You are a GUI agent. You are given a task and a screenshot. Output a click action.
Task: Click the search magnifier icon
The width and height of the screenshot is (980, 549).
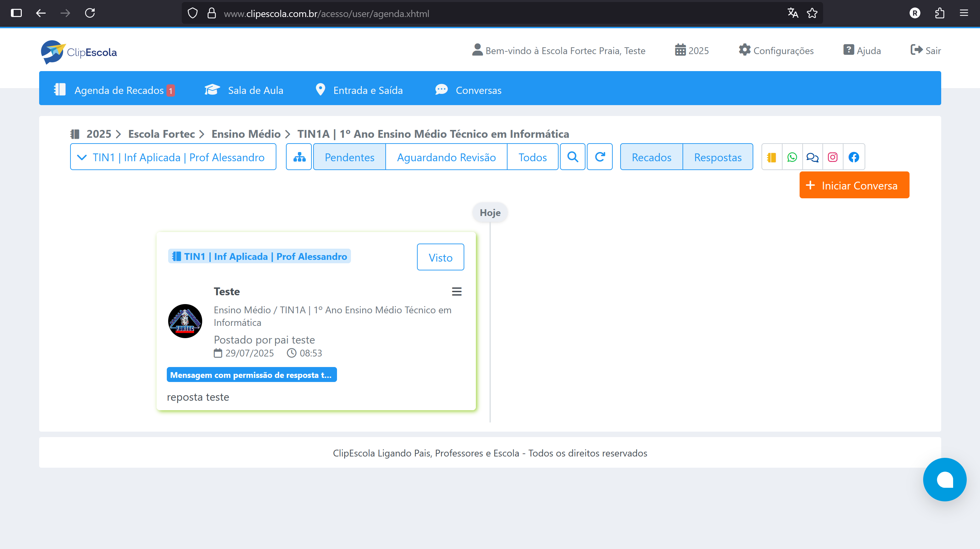click(573, 157)
